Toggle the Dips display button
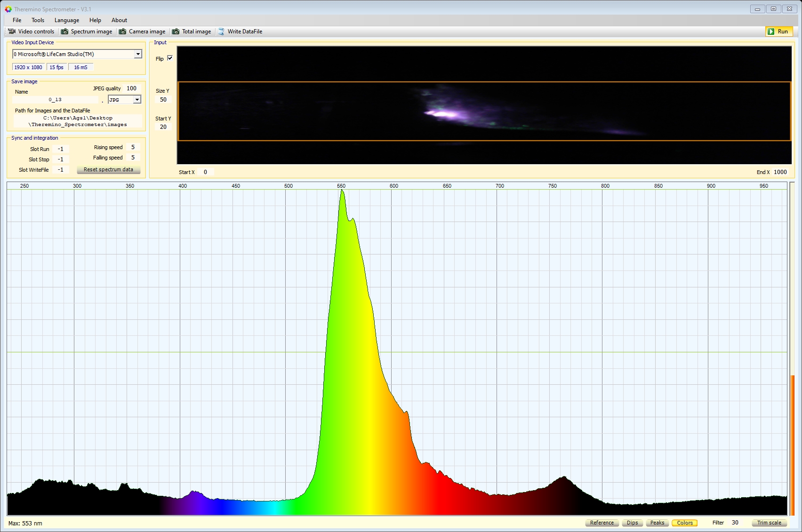 tap(632, 523)
